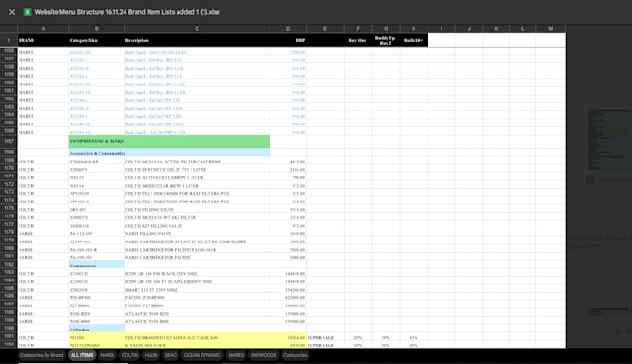Click the Buy thee header cell
Screen dimensions: 632x364
[358, 40]
